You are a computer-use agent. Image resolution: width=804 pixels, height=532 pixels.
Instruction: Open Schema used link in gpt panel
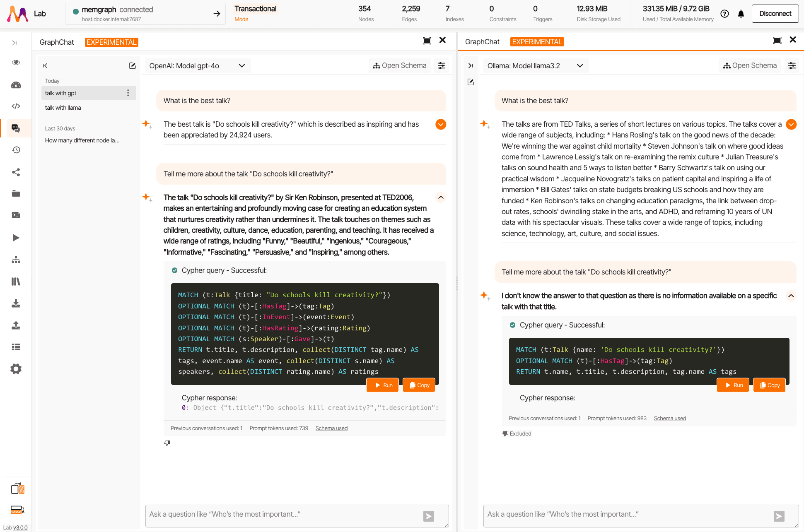331,428
